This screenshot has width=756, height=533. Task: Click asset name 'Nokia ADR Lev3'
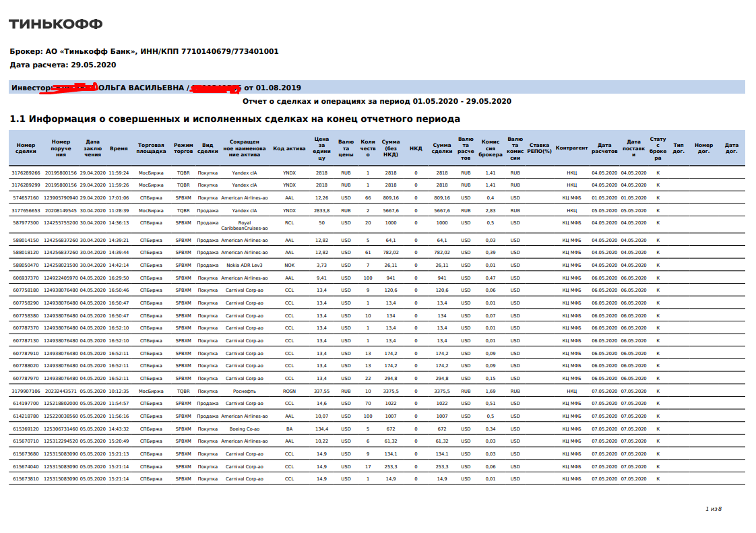point(245,265)
